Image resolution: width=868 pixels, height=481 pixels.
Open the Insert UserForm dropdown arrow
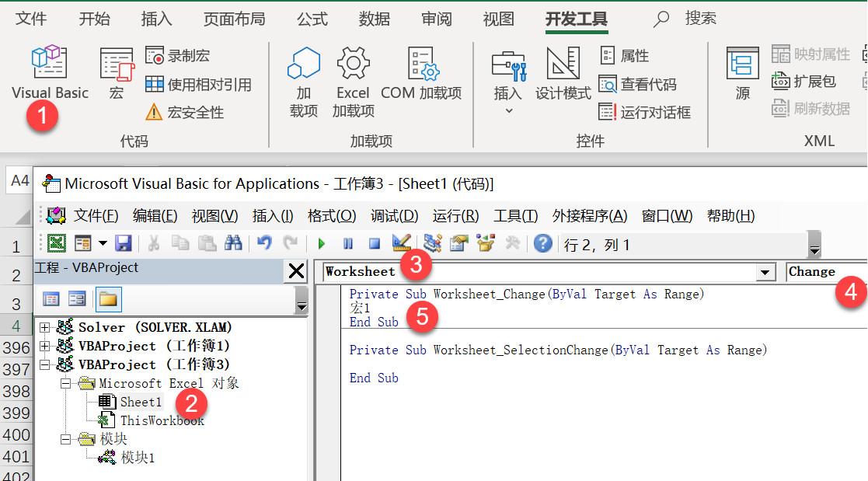103,243
